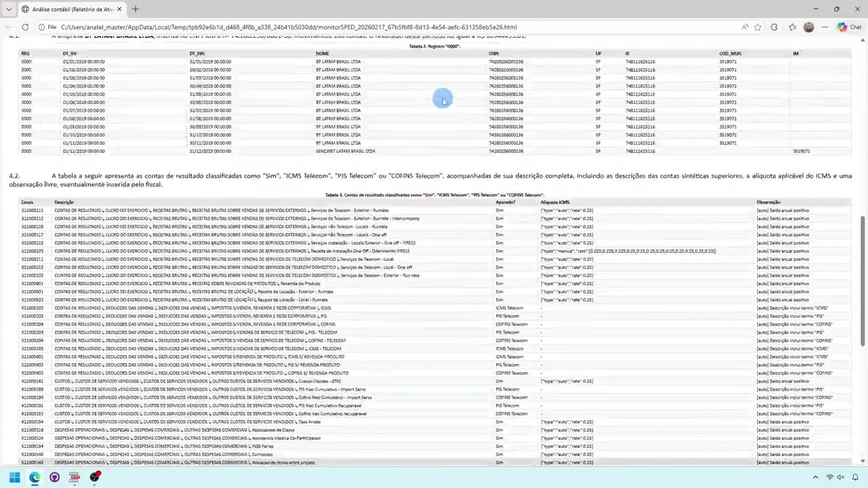868x488 pixels.
Task: Select account number 511000119
Action: pos(32,430)
